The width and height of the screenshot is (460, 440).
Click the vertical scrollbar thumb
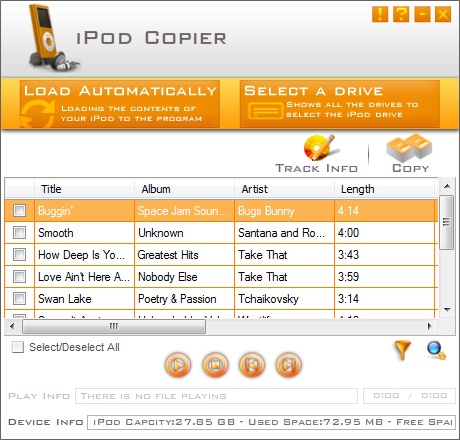tap(447, 222)
